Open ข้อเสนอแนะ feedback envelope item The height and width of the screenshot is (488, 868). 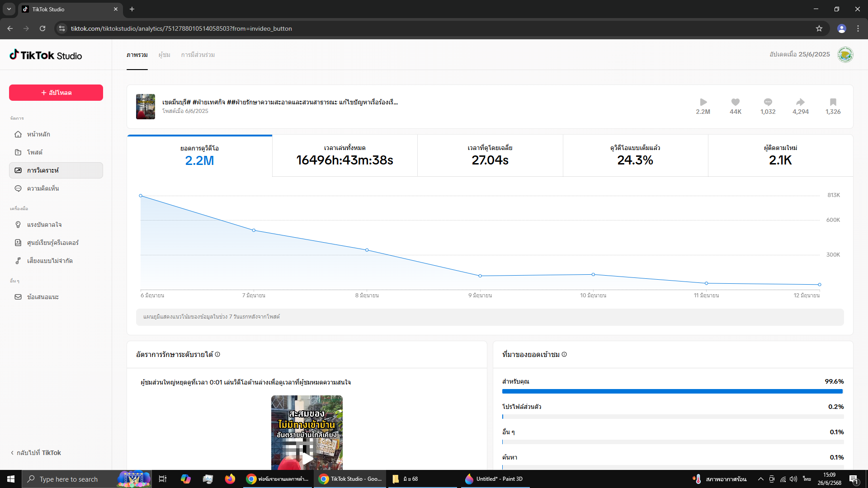(x=42, y=297)
